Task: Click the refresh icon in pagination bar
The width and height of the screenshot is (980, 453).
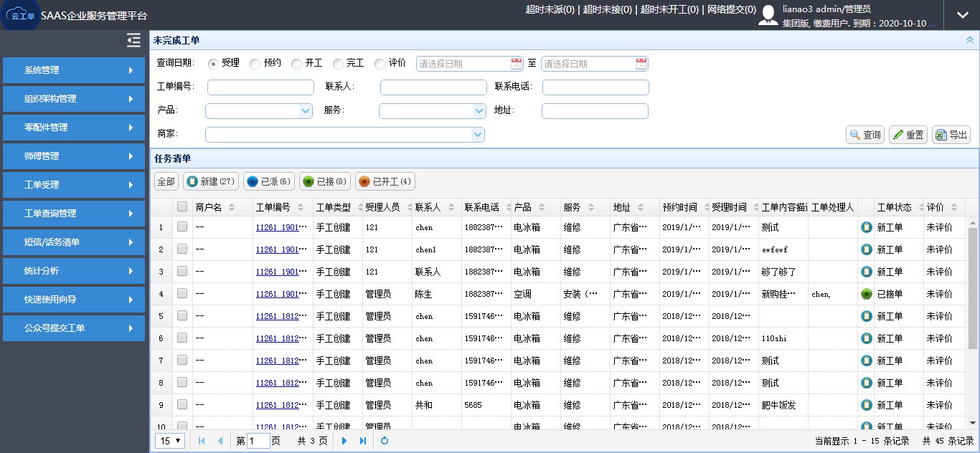Action: pyautogui.click(x=385, y=441)
